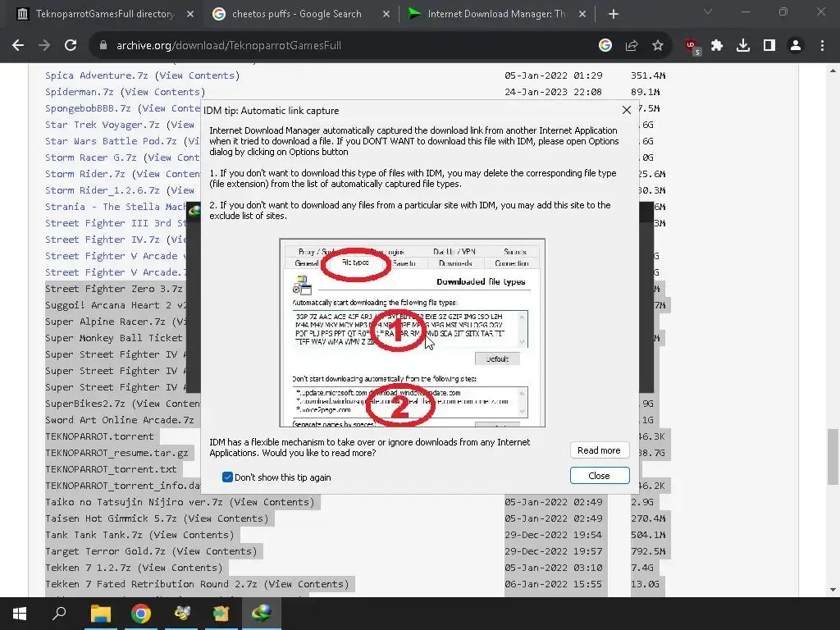Click the browser back arrow

pos(18,46)
